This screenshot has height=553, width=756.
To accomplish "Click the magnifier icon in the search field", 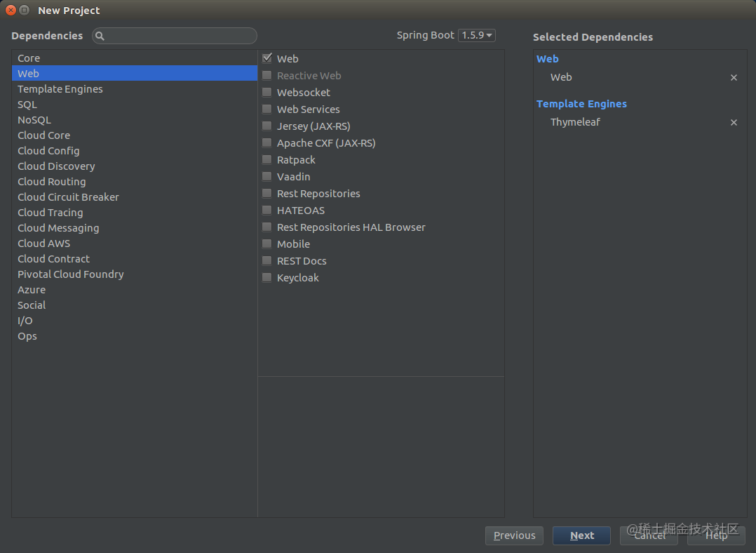I will click(100, 35).
